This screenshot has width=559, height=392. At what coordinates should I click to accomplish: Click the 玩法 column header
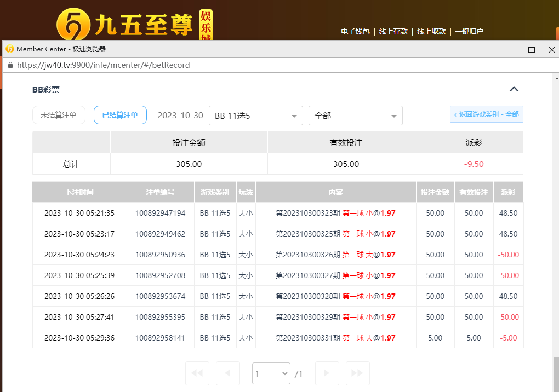[x=246, y=192]
